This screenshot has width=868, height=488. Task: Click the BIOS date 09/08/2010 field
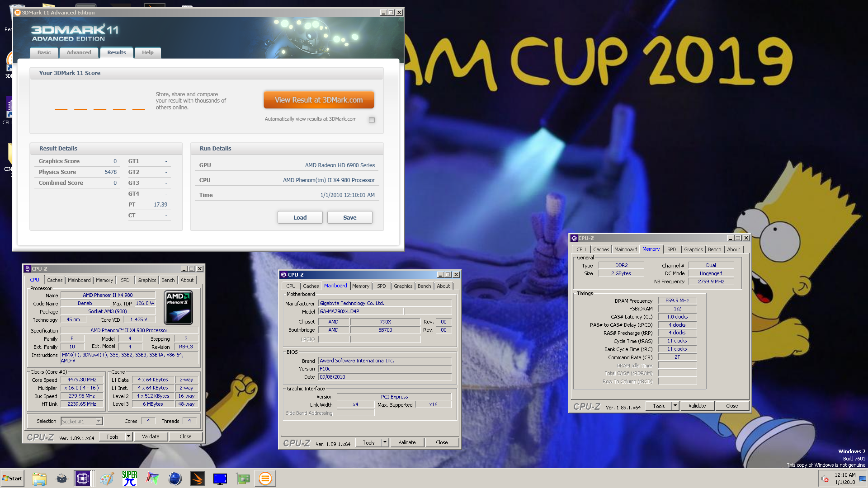[385, 377]
